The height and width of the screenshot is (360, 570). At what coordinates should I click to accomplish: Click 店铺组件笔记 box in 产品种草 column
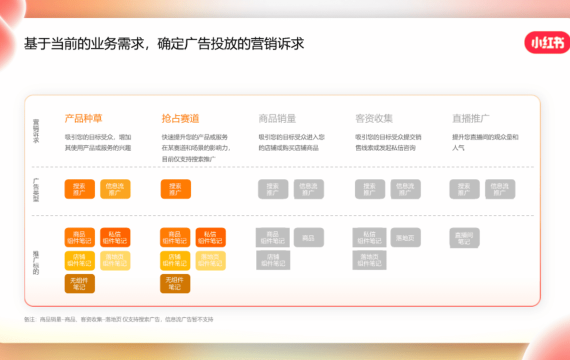coord(80,260)
